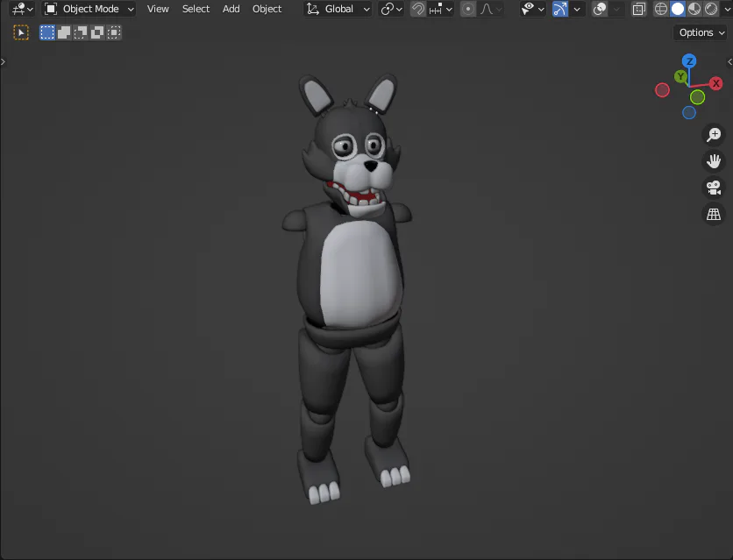733x560 pixels.
Task: Open the Object Mode dropdown
Action: pyautogui.click(x=89, y=9)
